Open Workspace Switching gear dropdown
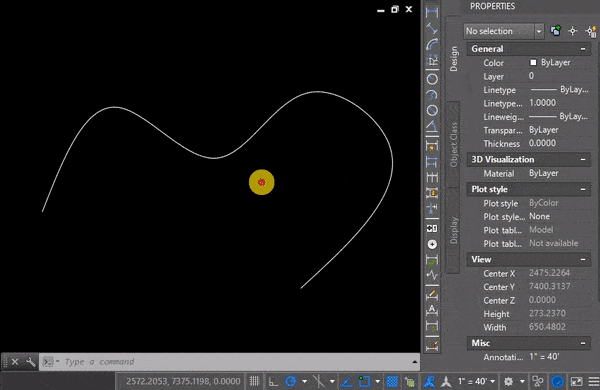Screen dimensions: 600x390 (522, 381)
